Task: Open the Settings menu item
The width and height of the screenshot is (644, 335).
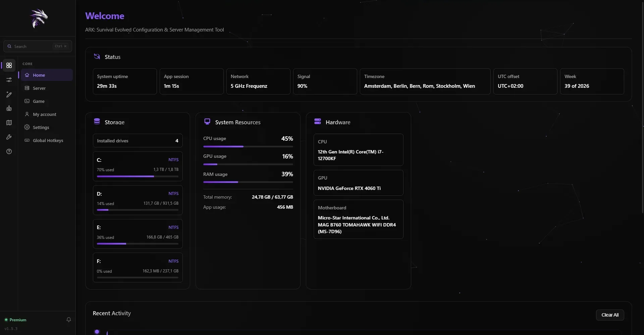Action: (47, 127)
